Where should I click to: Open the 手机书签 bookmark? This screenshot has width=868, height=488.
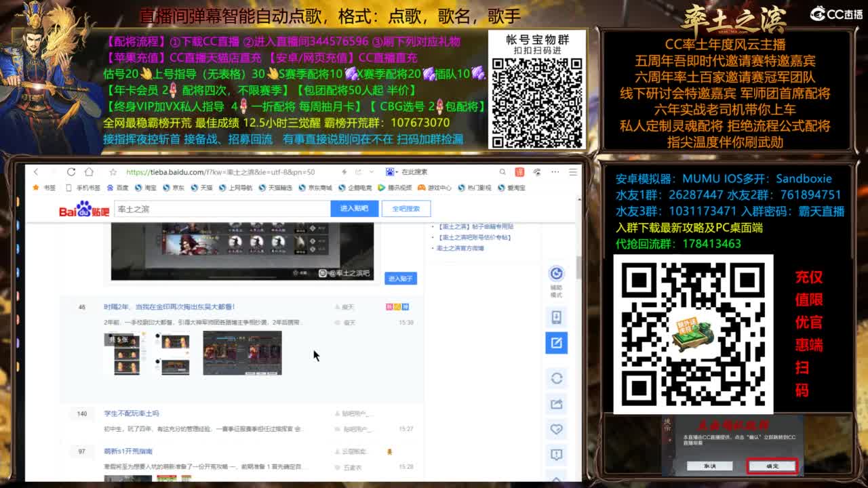tap(83, 188)
